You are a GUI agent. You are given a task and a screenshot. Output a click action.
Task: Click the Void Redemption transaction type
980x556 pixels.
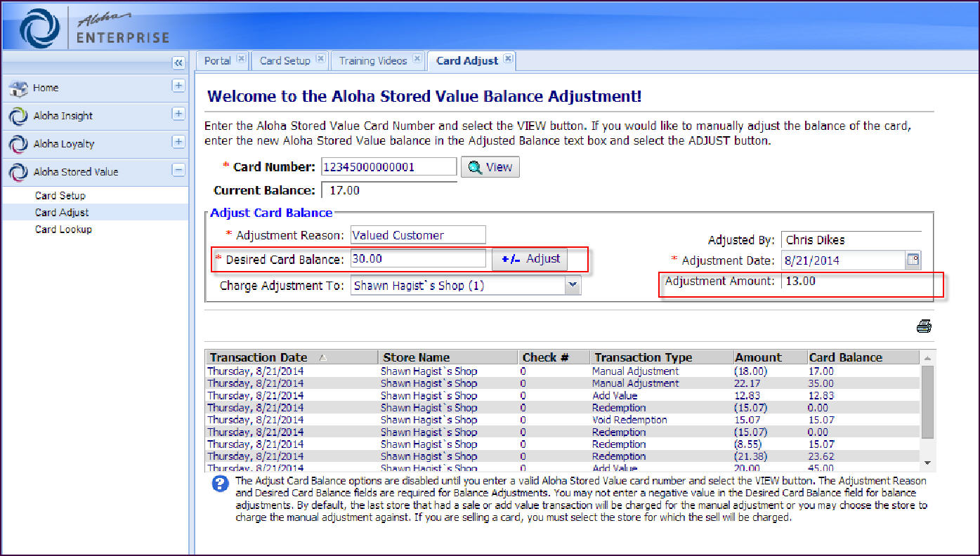[629, 420]
